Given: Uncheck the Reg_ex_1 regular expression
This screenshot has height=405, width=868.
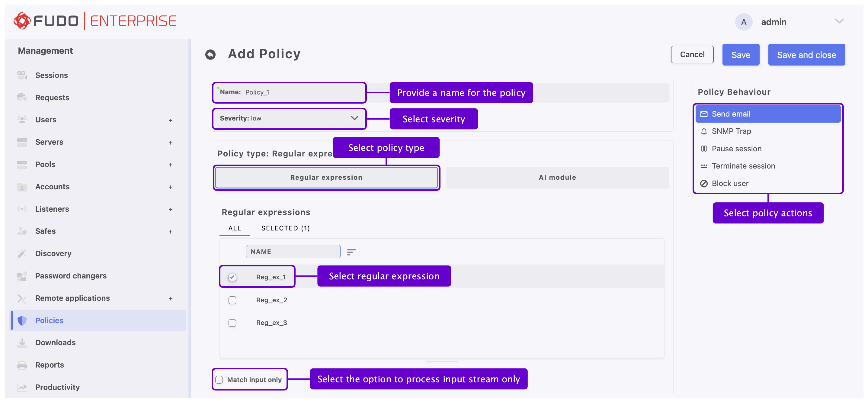Looking at the screenshot, I should pyautogui.click(x=232, y=277).
